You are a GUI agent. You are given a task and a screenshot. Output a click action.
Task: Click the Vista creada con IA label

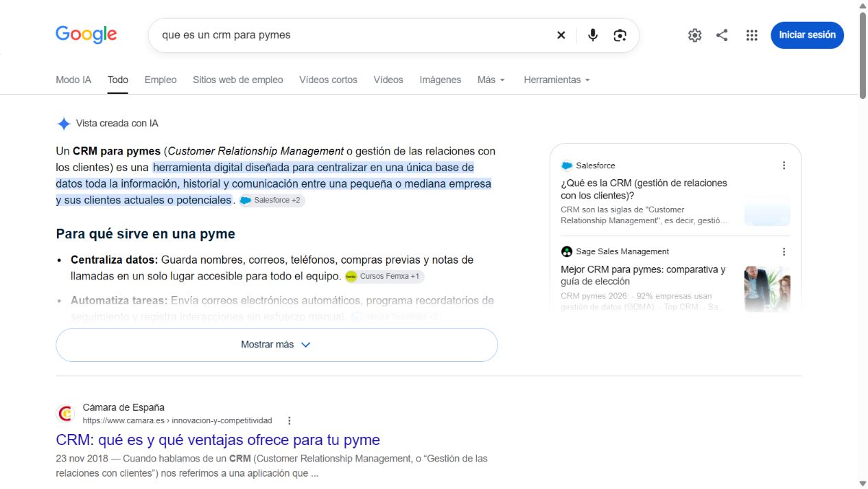click(x=117, y=124)
